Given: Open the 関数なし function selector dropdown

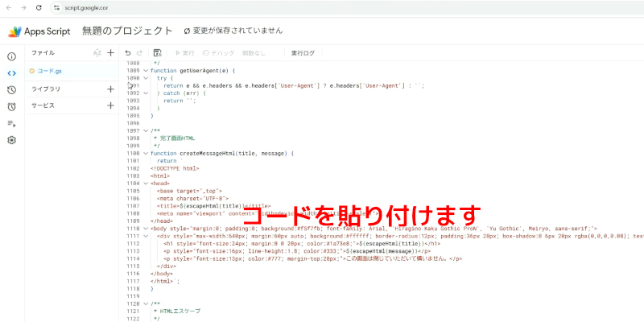Looking at the screenshot, I should click(x=254, y=53).
